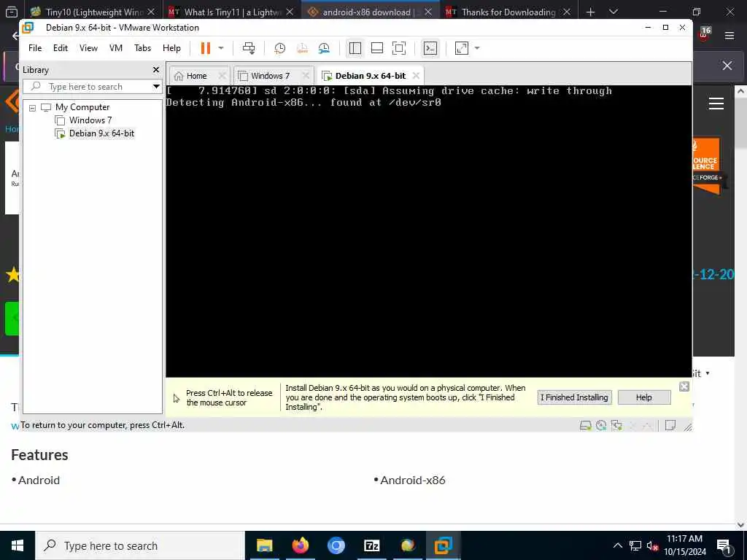Screen dimensions: 747x560
Task: Dismiss the install hint bar
Action: point(684,386)
